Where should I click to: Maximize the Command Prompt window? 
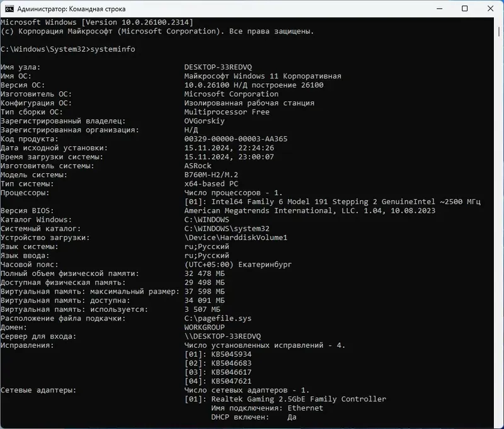point(464,9)
